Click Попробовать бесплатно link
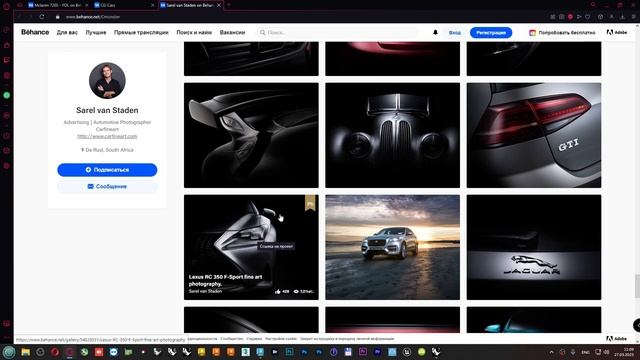Viewport: 640px width, 360px height. pyautogui.click(x=562, y=32)
